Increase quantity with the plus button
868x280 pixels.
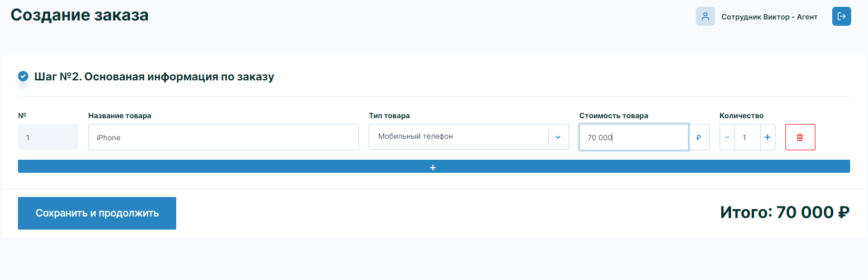tap(768, 137)
